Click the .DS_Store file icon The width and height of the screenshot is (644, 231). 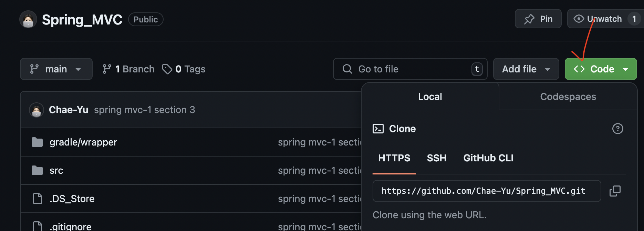coord(37,199)
